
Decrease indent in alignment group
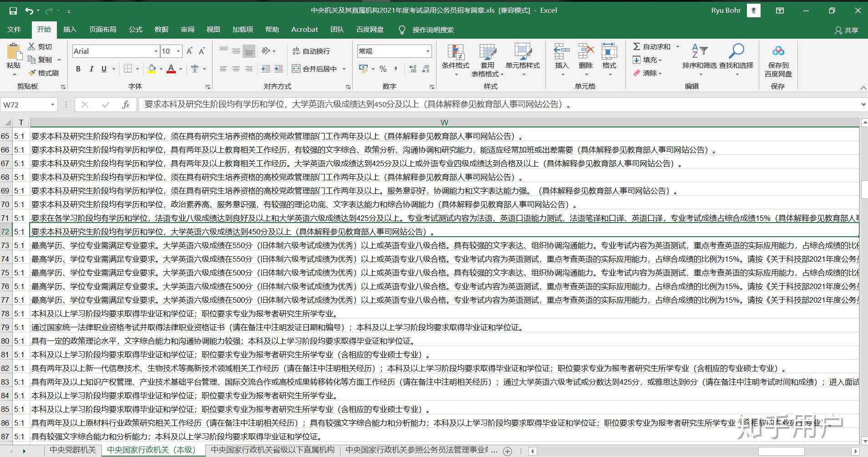point(266,69)
